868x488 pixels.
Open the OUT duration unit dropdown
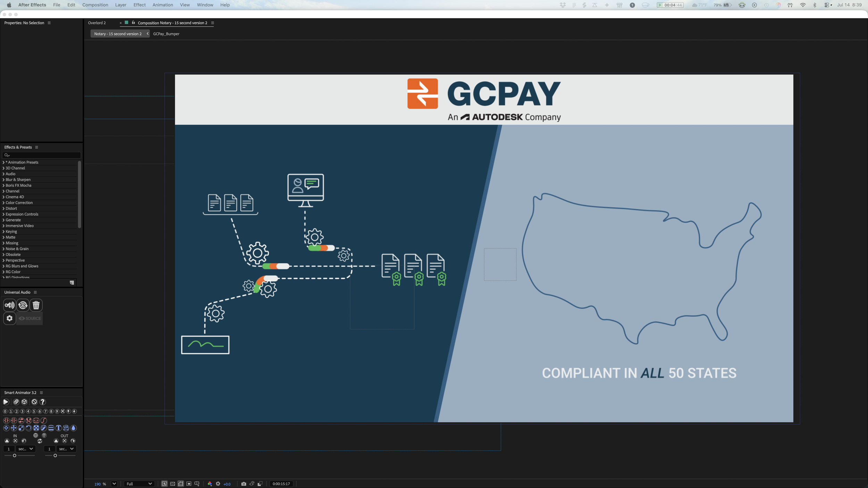[66, 449]
